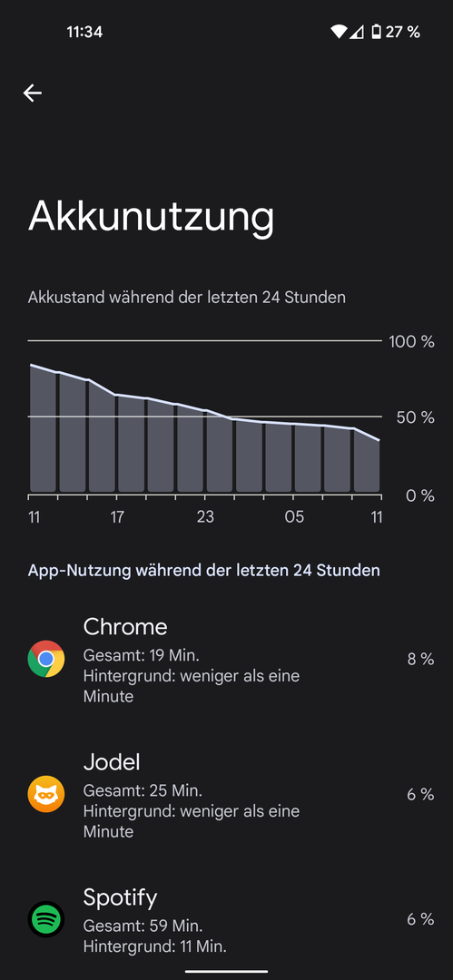This screenshot has width=453, height=980.
Task: Tap the Akkunutzung page title
Action: 151,217
